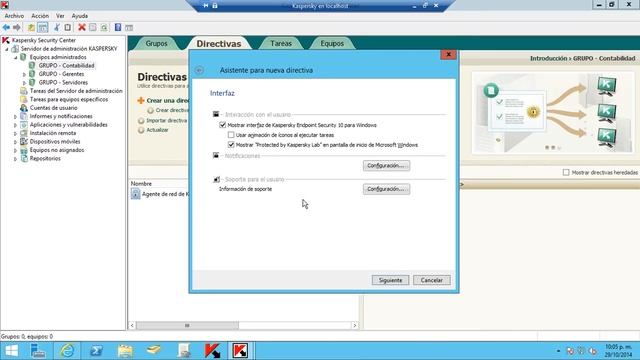
Task: Click Siguiente to continue the wizard
Action: coord(390,280)
